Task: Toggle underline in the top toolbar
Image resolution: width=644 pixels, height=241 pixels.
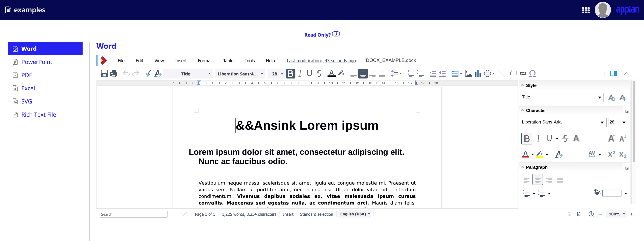Action: click(x=309, y=74)
